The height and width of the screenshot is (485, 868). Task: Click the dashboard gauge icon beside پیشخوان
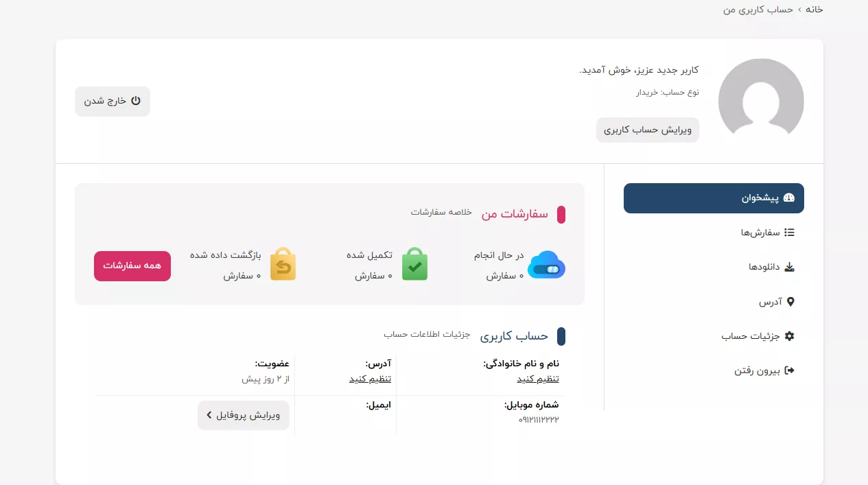(788, 198)
